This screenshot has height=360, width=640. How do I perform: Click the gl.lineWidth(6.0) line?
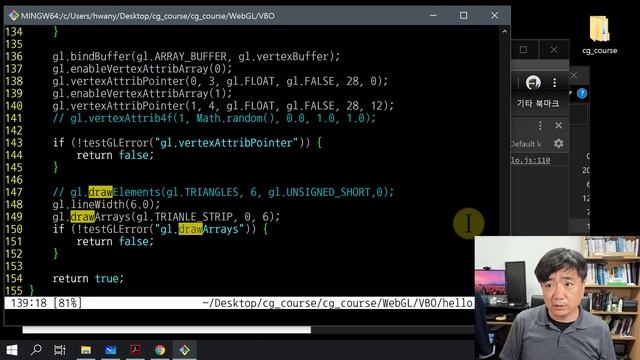tap(106, 204)
